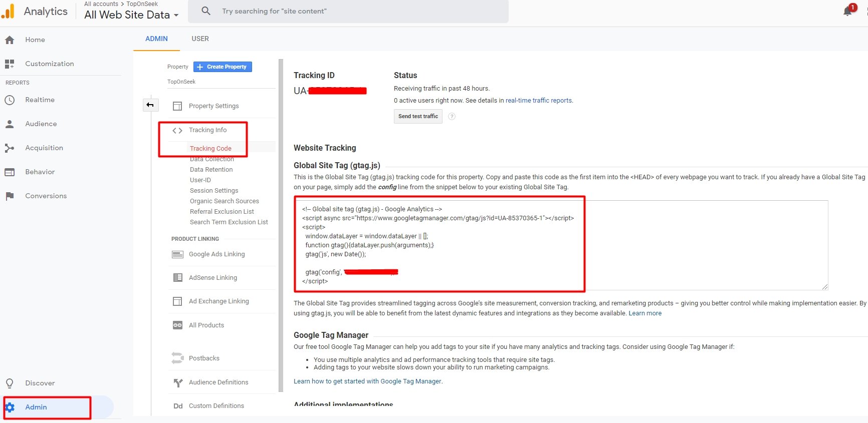The image size is (868, 423).
Task: Click in the analytics search box
Action: (351, 12)
